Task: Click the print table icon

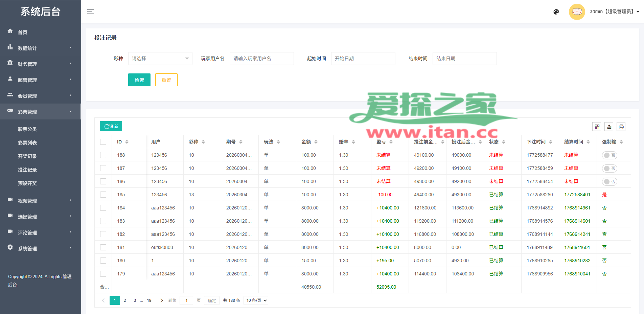Action: click(x=621, y=127)
